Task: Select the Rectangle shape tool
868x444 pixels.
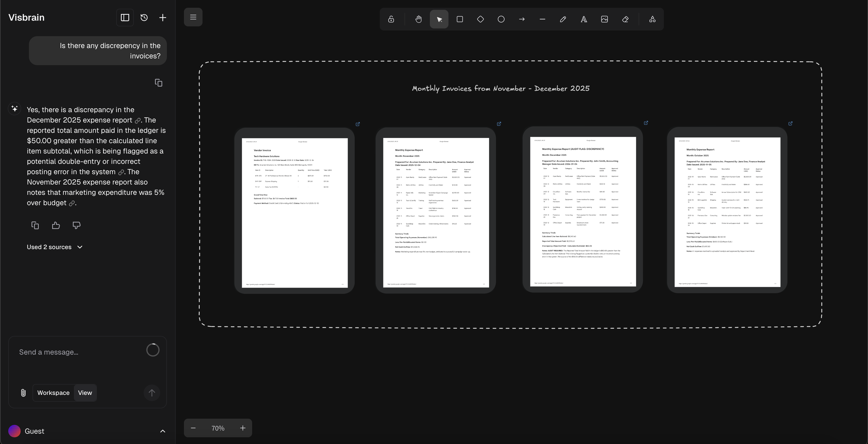Action: (x=460, y=19)
